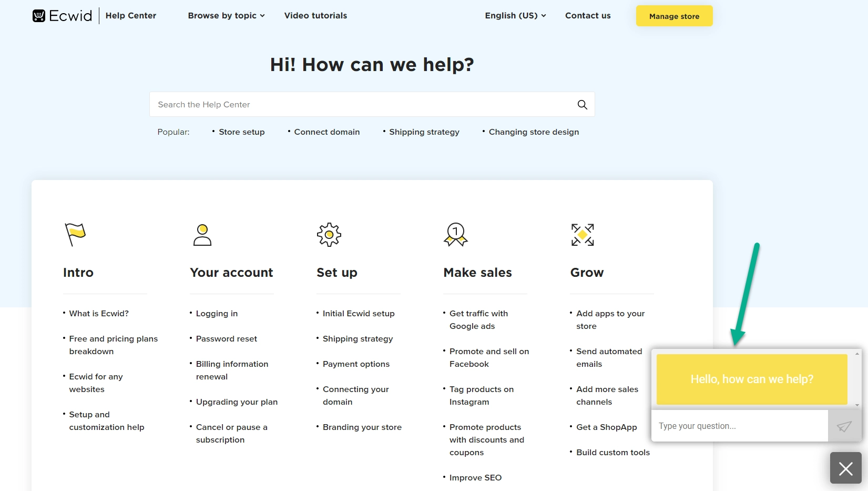Viewport: 868px width, 491px height.
Task: Open Improve SEO article
Action: 475,478
